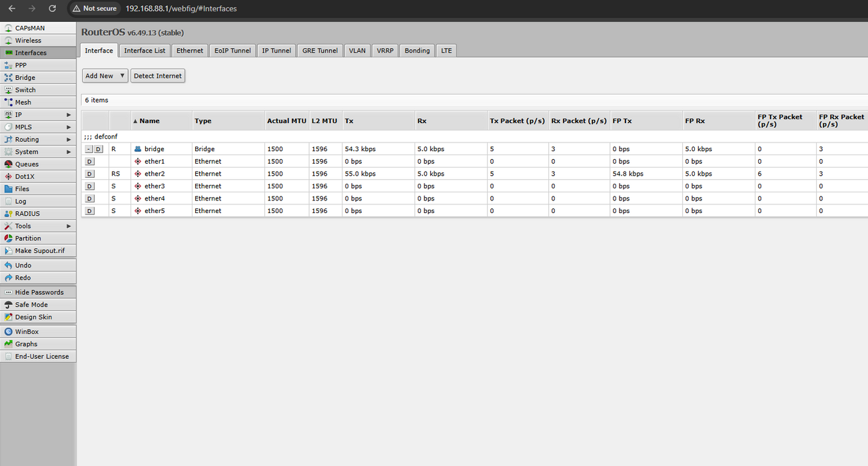
Task: Click the browser back arrow
Action: click(x=11, y=9)
